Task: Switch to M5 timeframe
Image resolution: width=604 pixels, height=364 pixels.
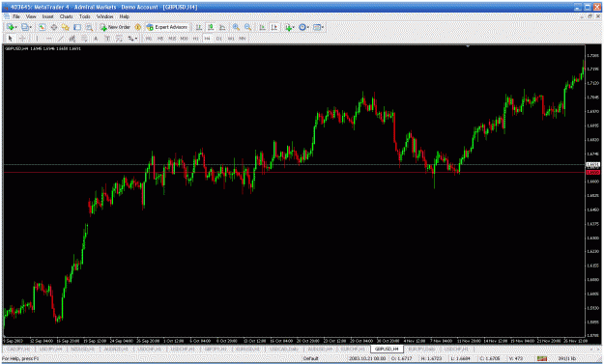Action: (x=160, y=39)
